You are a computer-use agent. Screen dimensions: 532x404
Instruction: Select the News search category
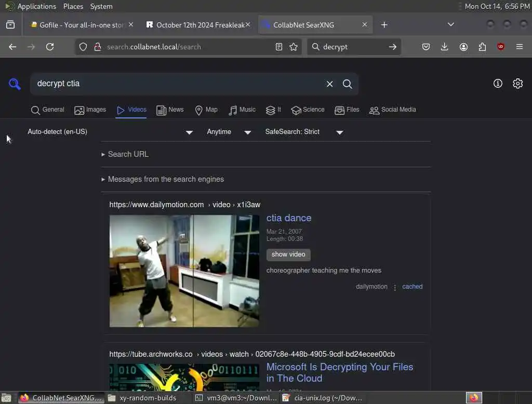[x=170, y=110]
